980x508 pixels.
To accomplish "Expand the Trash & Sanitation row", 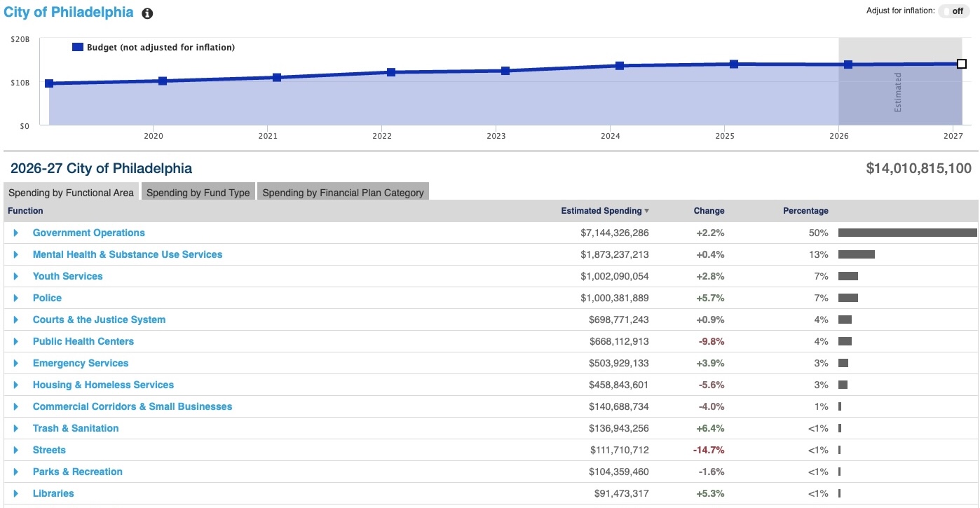I will point(16,428).
